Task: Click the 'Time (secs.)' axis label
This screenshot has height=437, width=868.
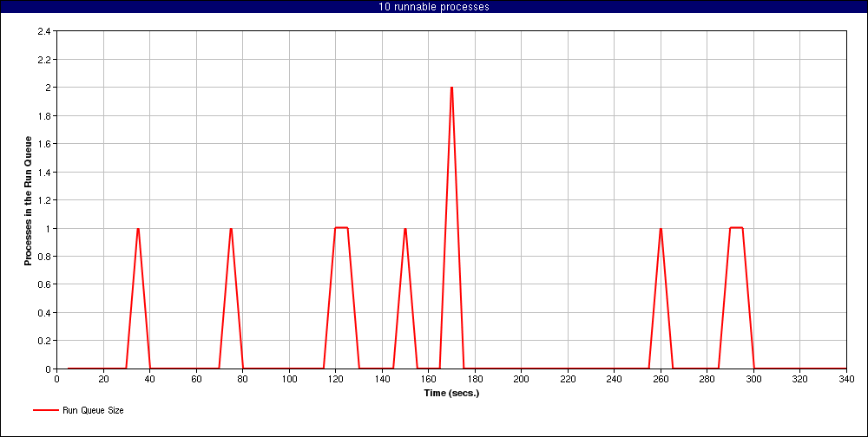Action: pos(451,394)
